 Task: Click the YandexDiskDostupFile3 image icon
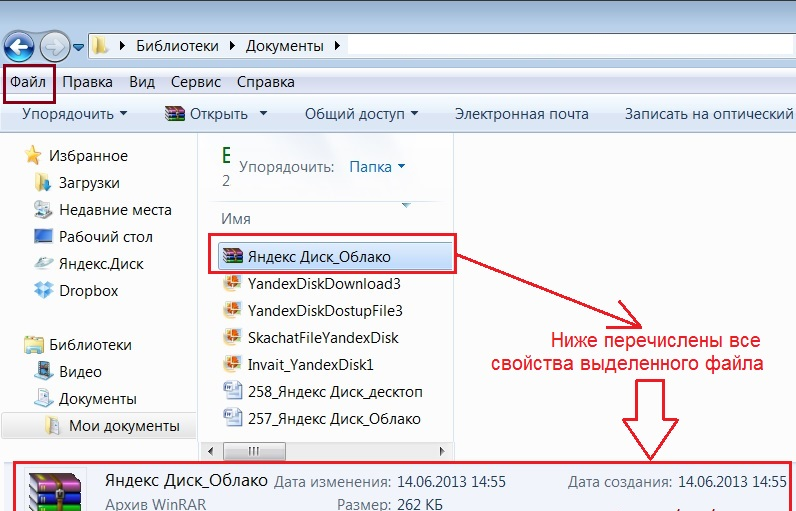click(x=232, y=310)
